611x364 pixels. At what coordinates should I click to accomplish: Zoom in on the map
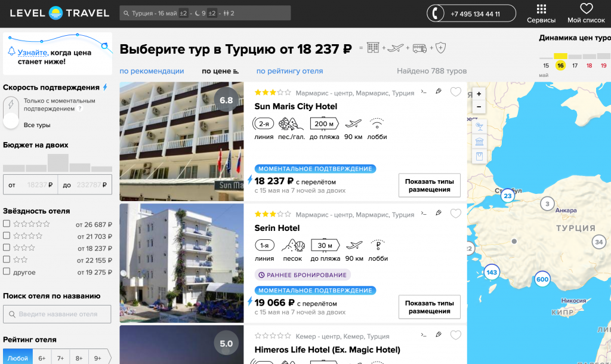click(479, 94)
